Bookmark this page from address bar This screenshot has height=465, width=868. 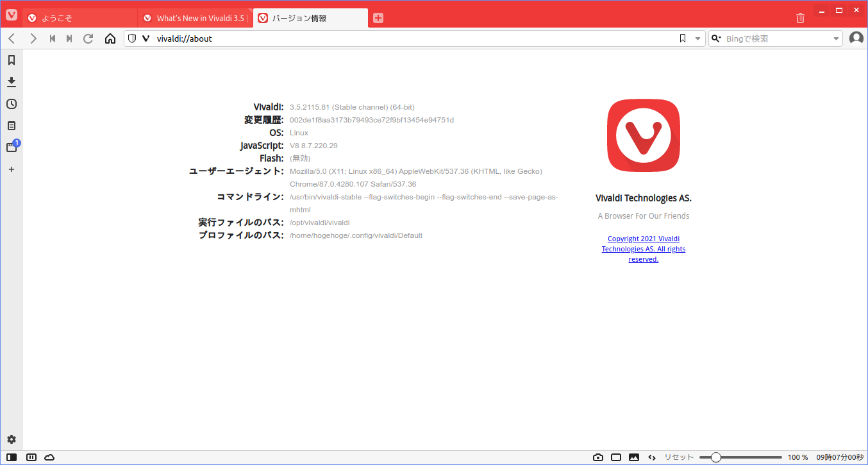683,38
